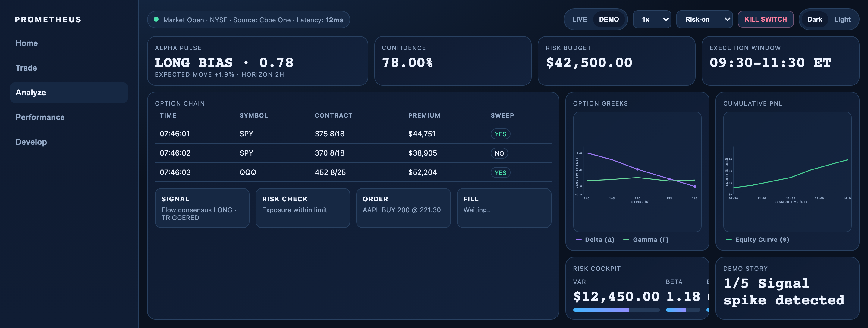The width and height of the screenshot is (868, 328).
Task: Click the QQQ symbol cell
Action: pos(248,172)
